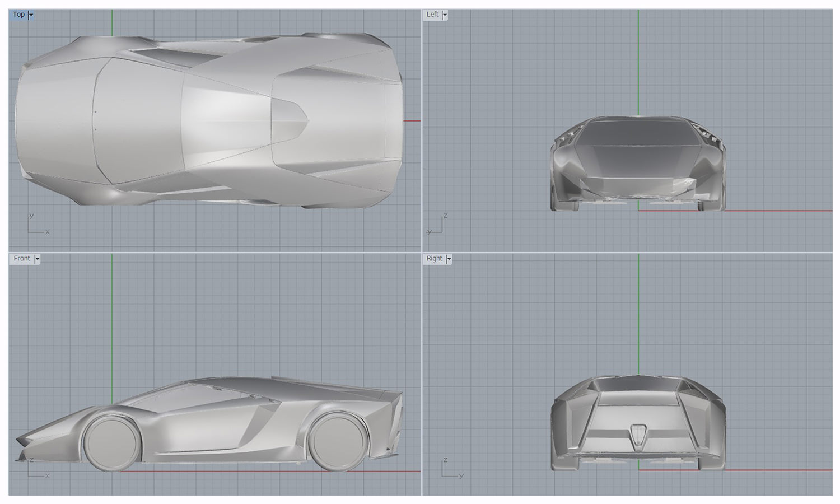Viewport: 840px width, 504px height.
Task: Click the Top viewport title label
Action: coord(18,15)
